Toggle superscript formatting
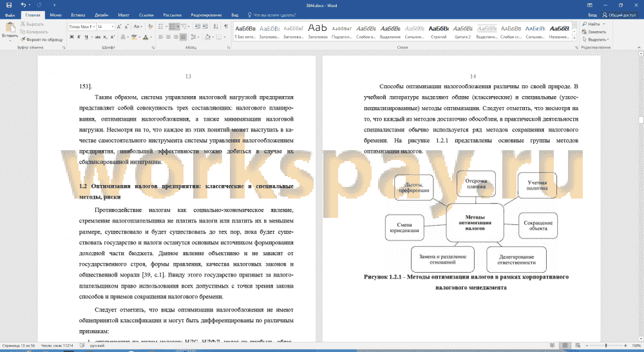The image size is (644, 352). pos(113,37)
